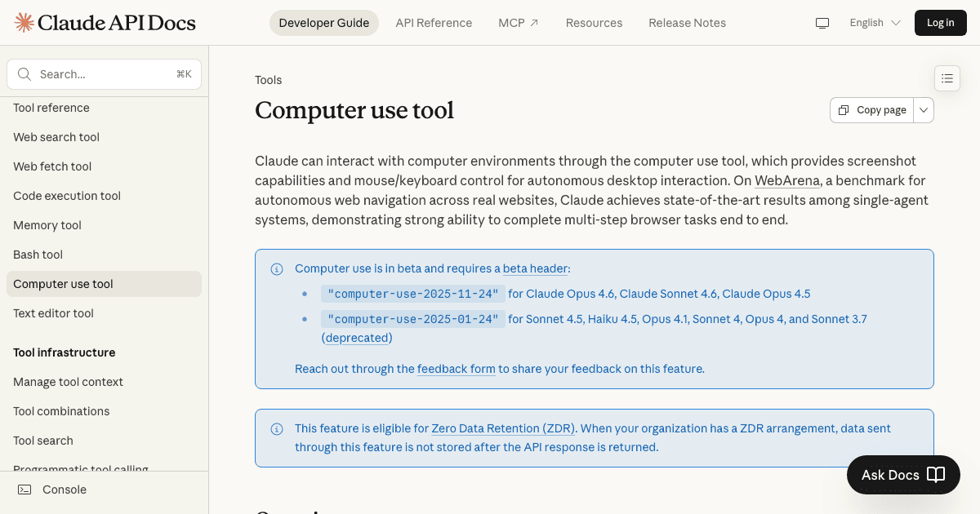The width and height of the screenshot is (980, 514).
Task: Click the Claude starburst logo icon
Action: point(24,22)
